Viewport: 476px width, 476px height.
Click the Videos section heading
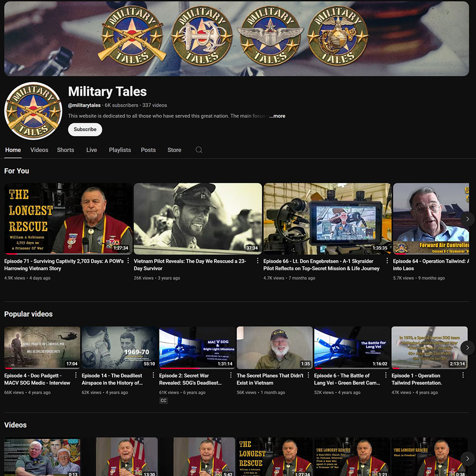(15, 425)
